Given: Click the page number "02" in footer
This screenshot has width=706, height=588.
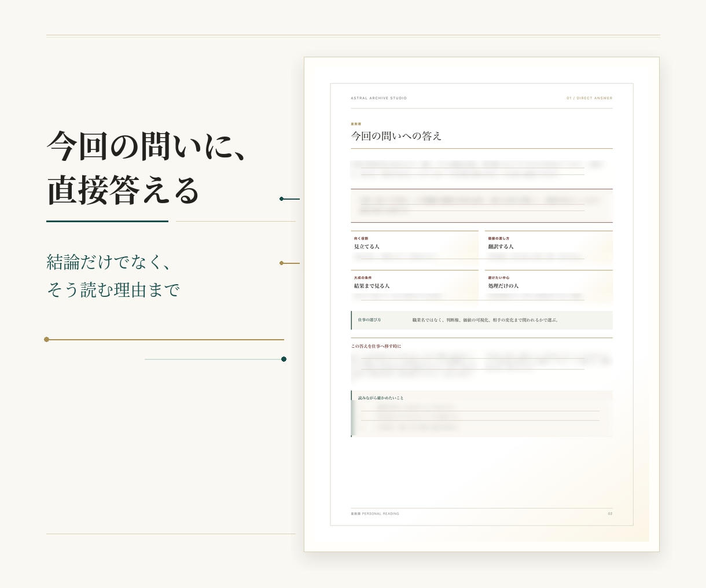Looking at the screenshot, I should click(610, 514).
